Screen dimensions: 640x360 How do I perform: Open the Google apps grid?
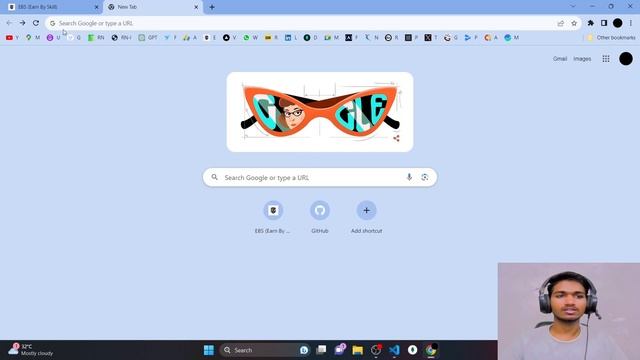tap(606, 59)
